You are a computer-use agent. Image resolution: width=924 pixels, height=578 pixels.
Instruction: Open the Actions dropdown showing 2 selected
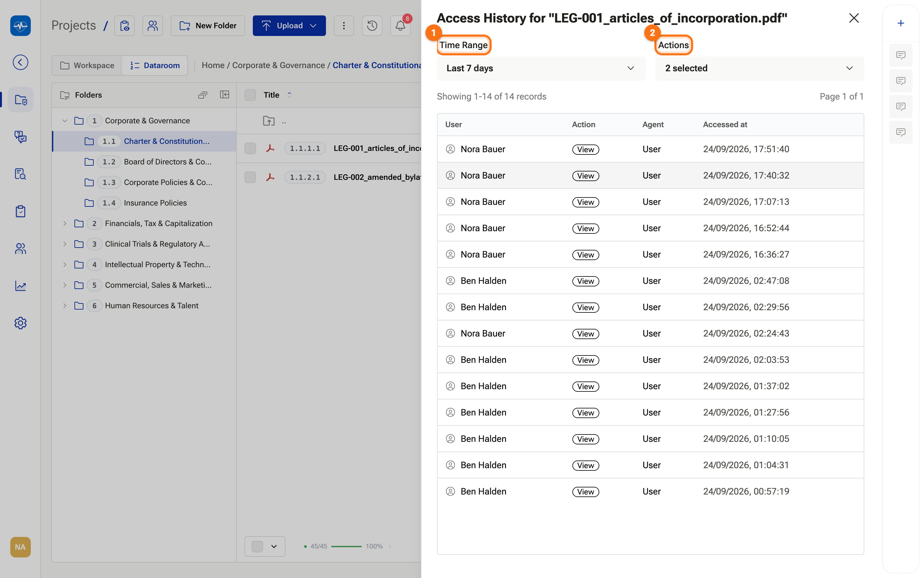(759, 68)
